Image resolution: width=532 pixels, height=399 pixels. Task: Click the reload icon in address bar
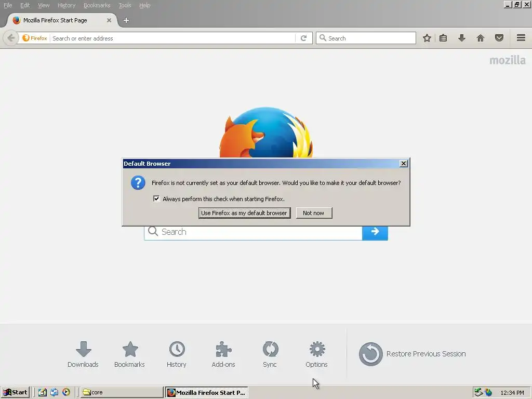coord(303,38)
